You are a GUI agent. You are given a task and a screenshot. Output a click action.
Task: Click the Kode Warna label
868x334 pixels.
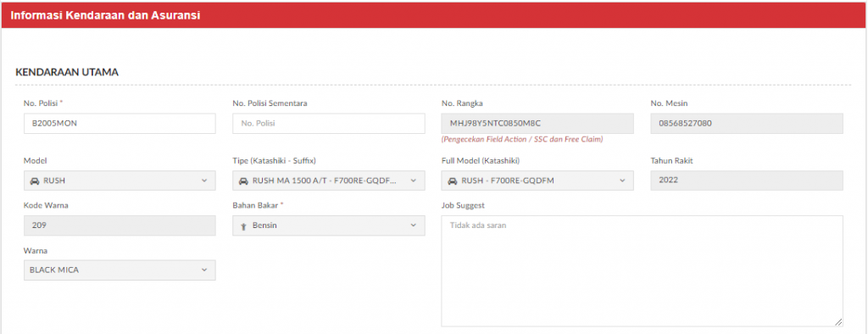(46, 205)
